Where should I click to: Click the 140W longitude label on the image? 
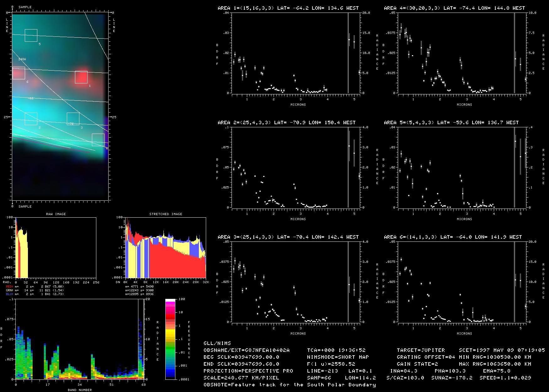(x=22, y=59)
